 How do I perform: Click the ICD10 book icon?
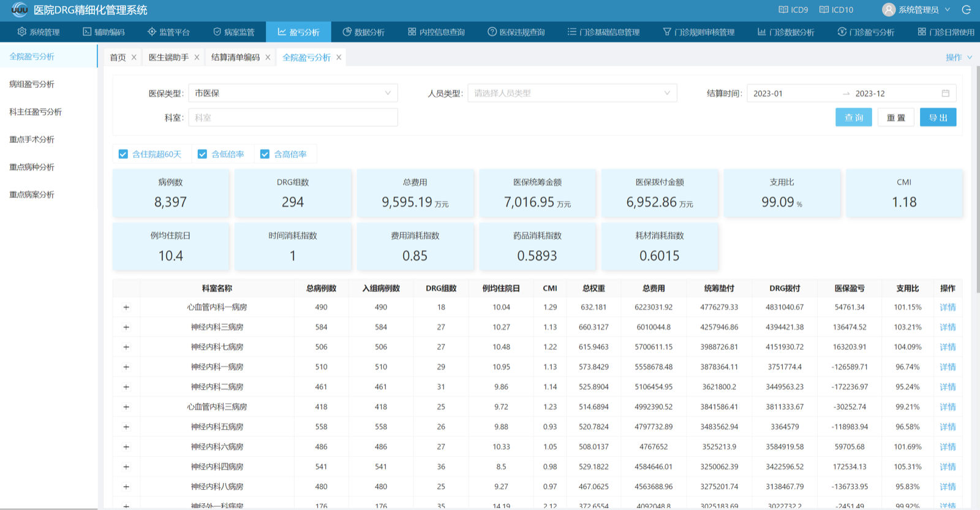click(x=824, y=10)
